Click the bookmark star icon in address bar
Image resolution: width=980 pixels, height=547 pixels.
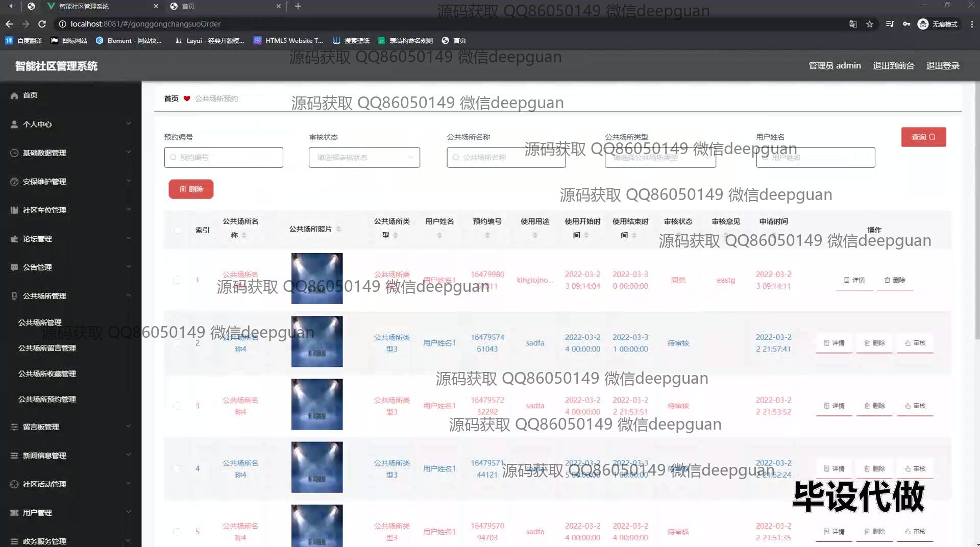[869, 24]
